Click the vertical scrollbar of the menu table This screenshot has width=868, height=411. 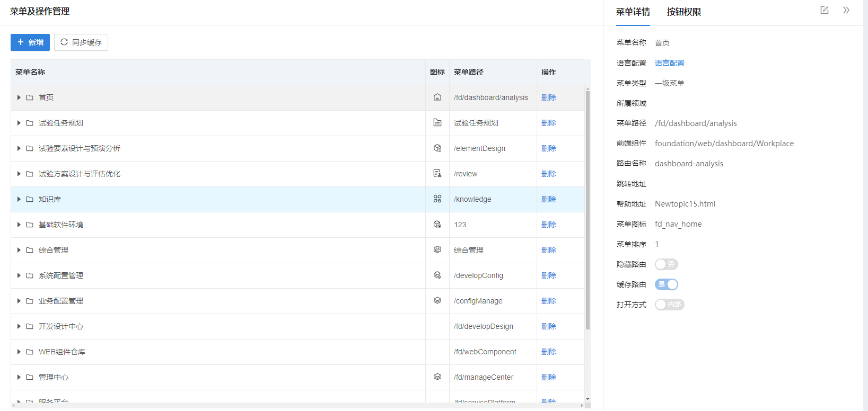pos(588,210)
